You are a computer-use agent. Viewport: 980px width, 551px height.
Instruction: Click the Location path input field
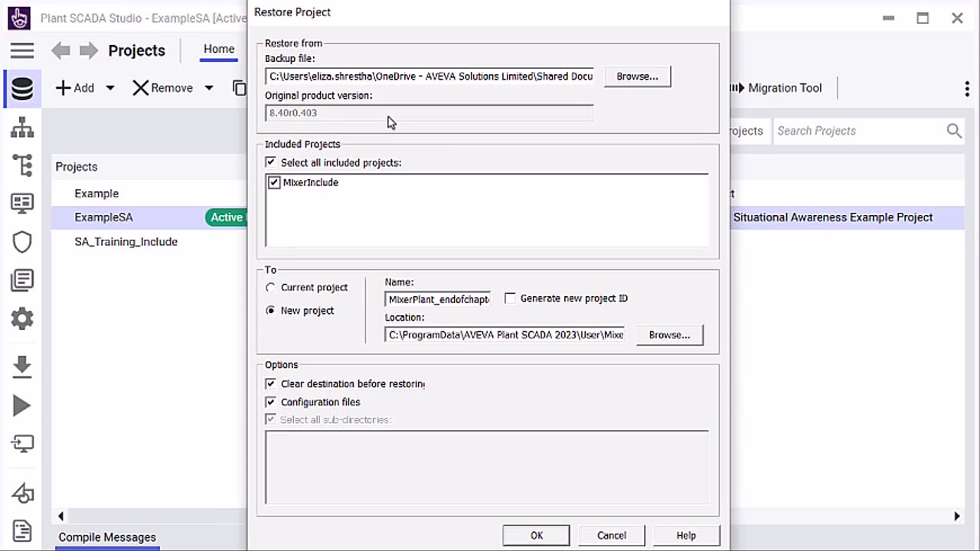(x=505, y=335)
